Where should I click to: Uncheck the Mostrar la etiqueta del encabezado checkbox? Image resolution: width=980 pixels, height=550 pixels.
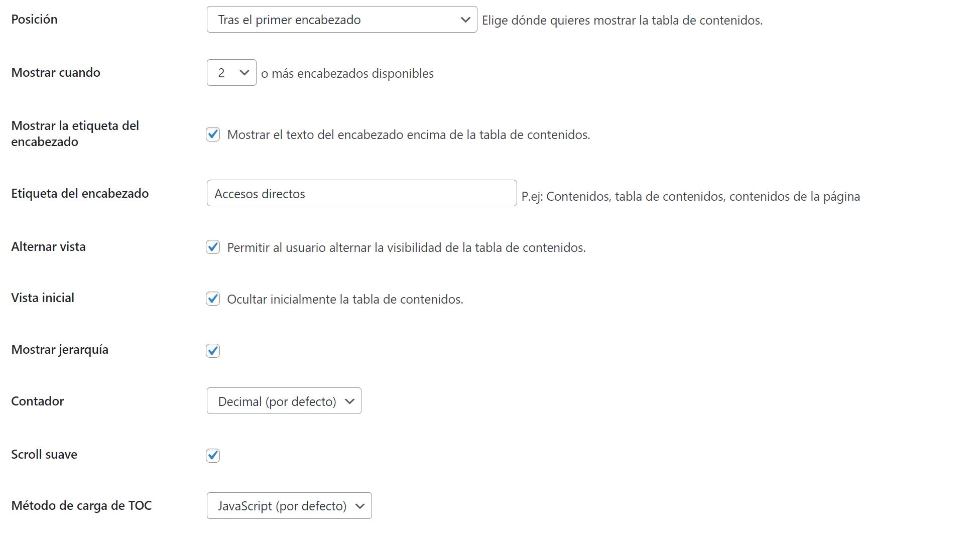[213, 134]
